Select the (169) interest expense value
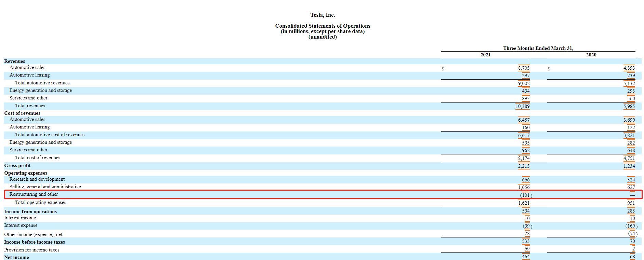This screenshot has height=260, width=644. (x=631, y=226)
